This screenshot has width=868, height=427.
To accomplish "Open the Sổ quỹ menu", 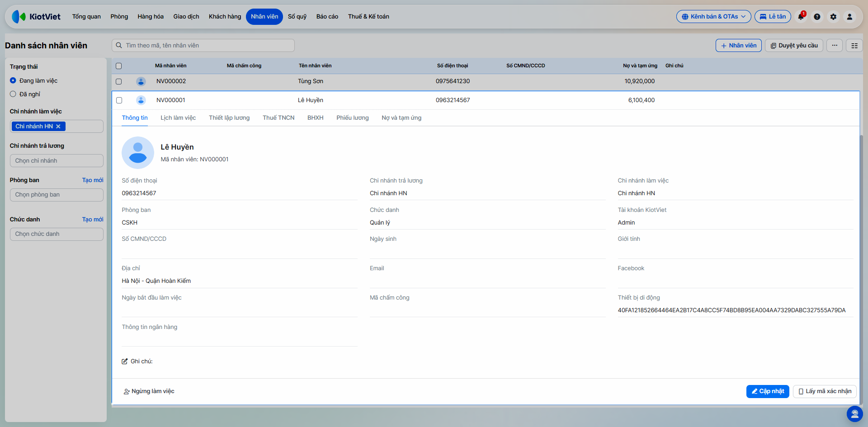I will coord(297,17).
